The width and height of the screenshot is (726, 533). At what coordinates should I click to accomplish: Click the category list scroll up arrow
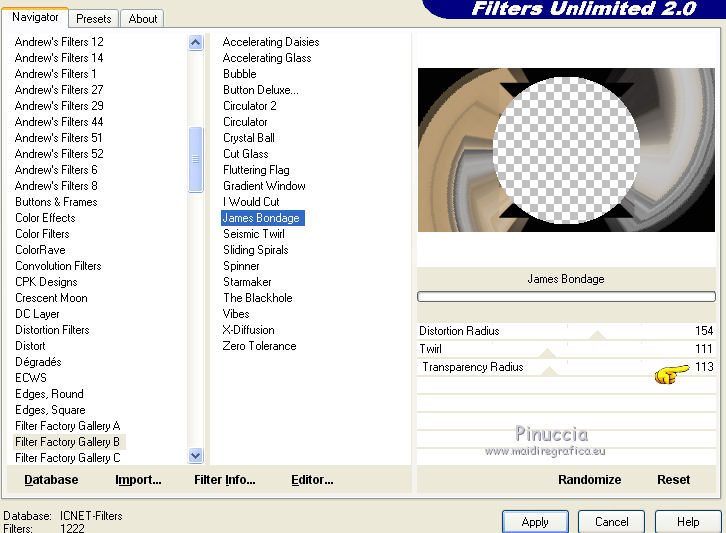195,43
